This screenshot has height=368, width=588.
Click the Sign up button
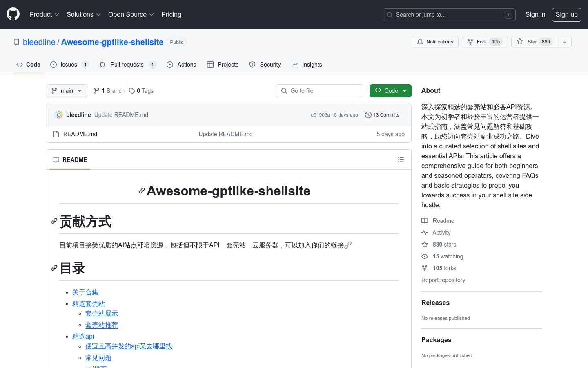(x=566, y=14)
